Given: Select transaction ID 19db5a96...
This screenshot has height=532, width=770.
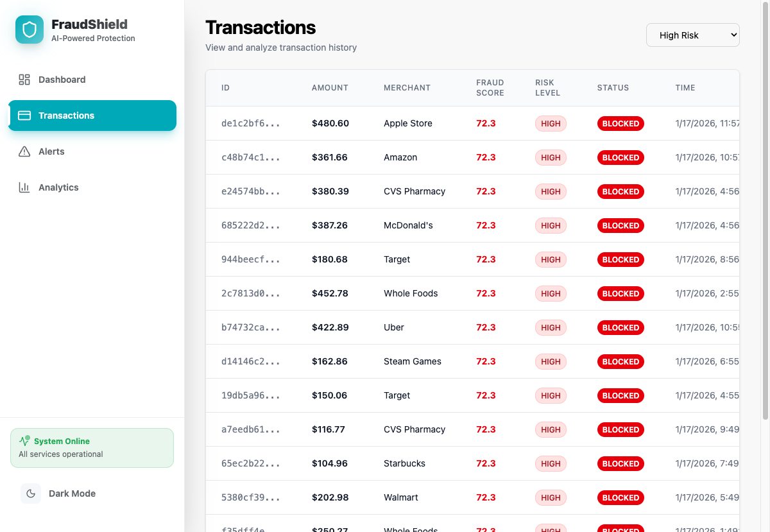Looking at the screenshot, I should pos(251,395).
